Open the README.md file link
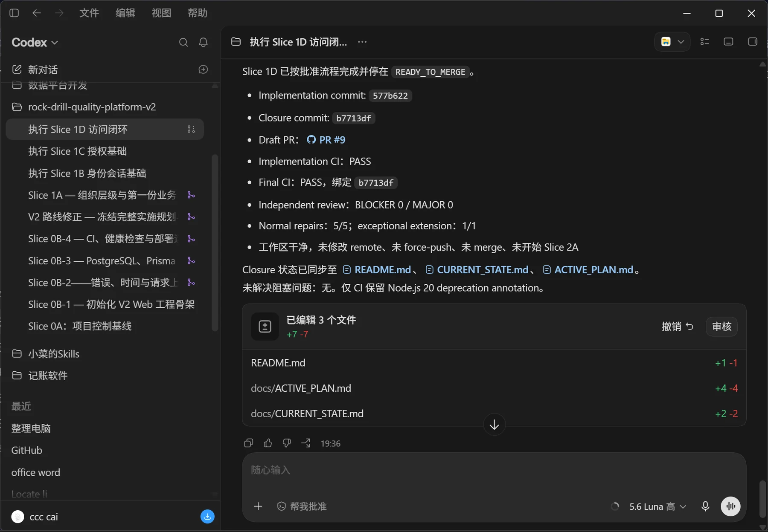768x532 pixels. point(377,270)
